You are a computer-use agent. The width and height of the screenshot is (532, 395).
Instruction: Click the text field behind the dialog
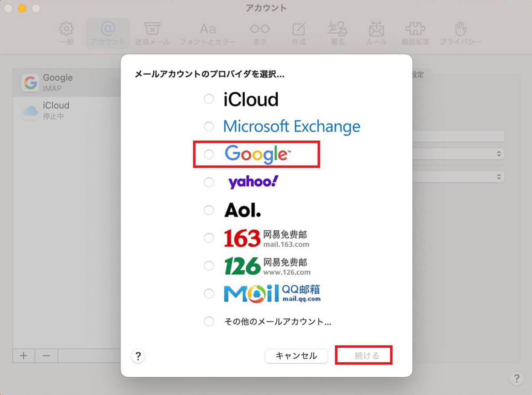tap(458, 136)
